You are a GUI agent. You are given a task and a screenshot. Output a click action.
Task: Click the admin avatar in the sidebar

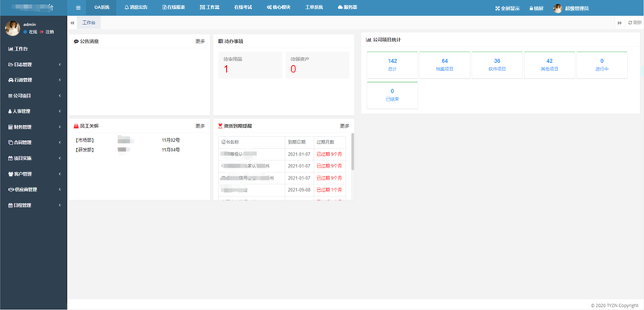(12, 28)
